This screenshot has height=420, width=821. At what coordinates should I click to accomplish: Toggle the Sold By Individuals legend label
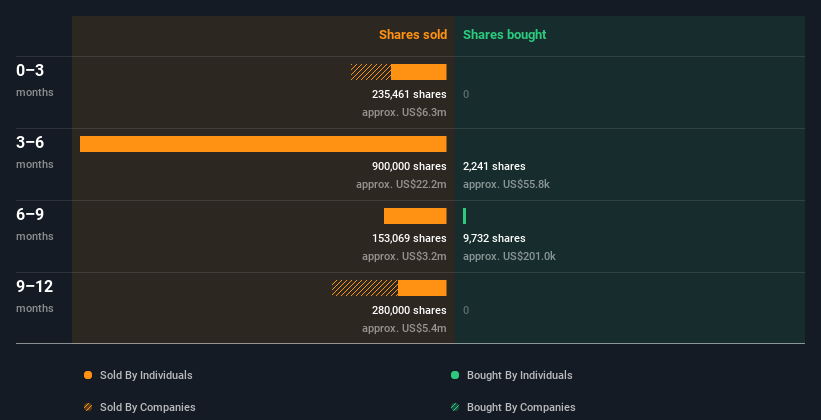click(146, 375)
